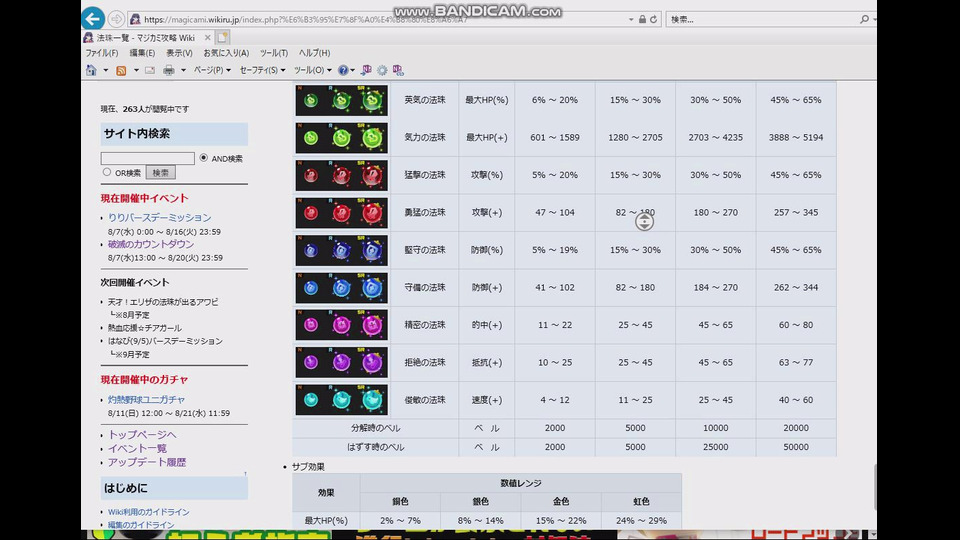960x540 pixels.
Task: Select the OR検索 radio button
Action: point(107,173)
